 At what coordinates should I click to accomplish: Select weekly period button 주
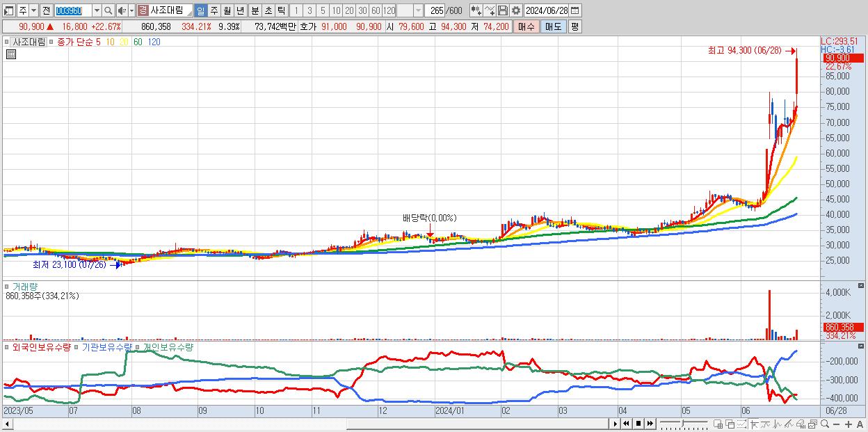point(214,10)
